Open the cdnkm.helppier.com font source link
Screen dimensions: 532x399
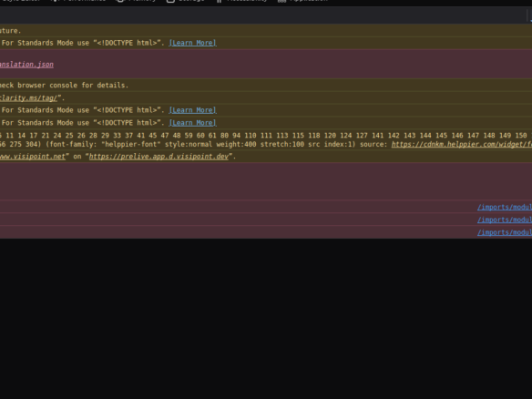click(x=462, y=145)
